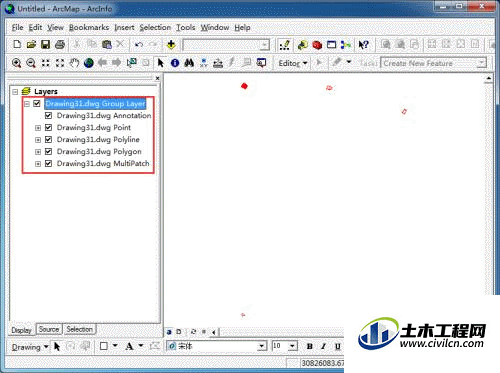Create a new map document
500x373 pixels.
(17, 44)
